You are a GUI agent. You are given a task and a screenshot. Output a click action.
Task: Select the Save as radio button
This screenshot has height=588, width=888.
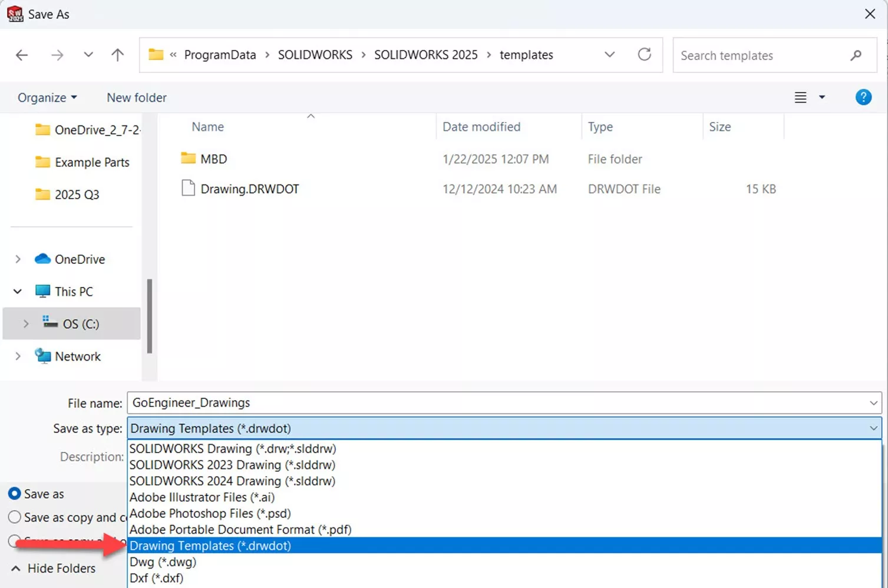tap(15, 494)
